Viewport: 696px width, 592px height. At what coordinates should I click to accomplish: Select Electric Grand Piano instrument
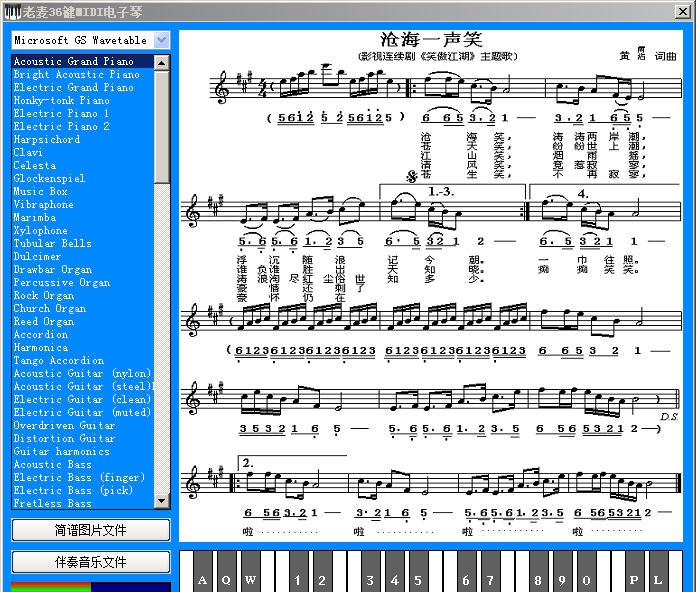(83, 87)
